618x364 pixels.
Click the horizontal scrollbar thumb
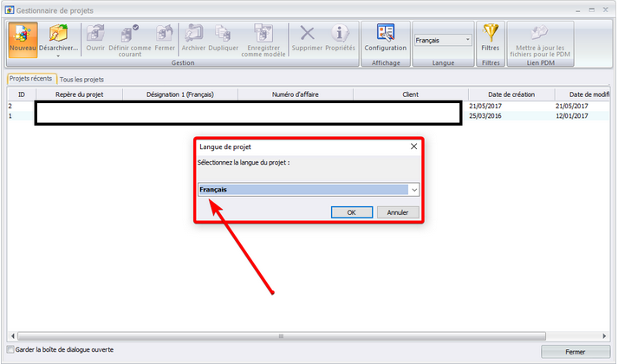pos(282,336)
